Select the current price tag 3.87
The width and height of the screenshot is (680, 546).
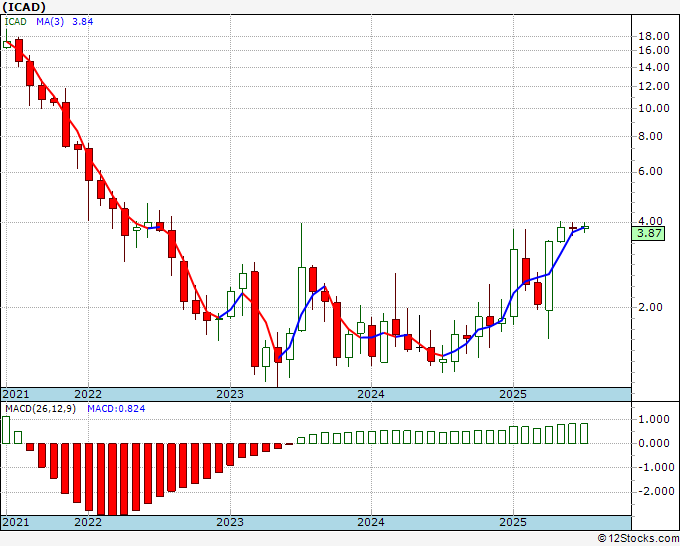click(648, 233)
